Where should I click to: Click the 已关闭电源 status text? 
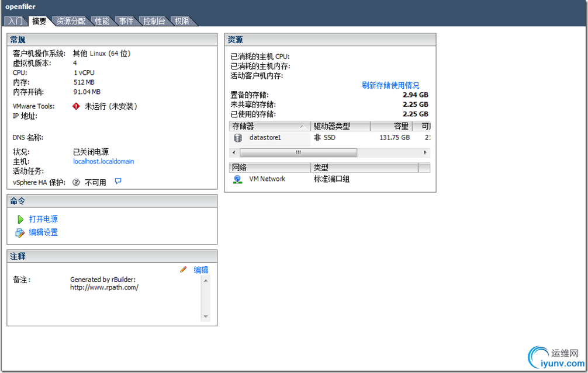pyautogui.click(x=91, y=152)
